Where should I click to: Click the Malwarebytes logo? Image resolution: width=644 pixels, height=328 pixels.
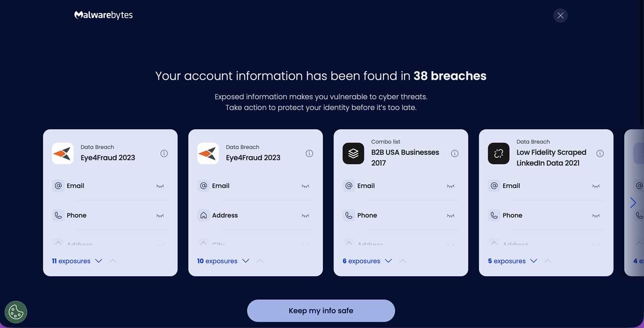click(103, 15)
